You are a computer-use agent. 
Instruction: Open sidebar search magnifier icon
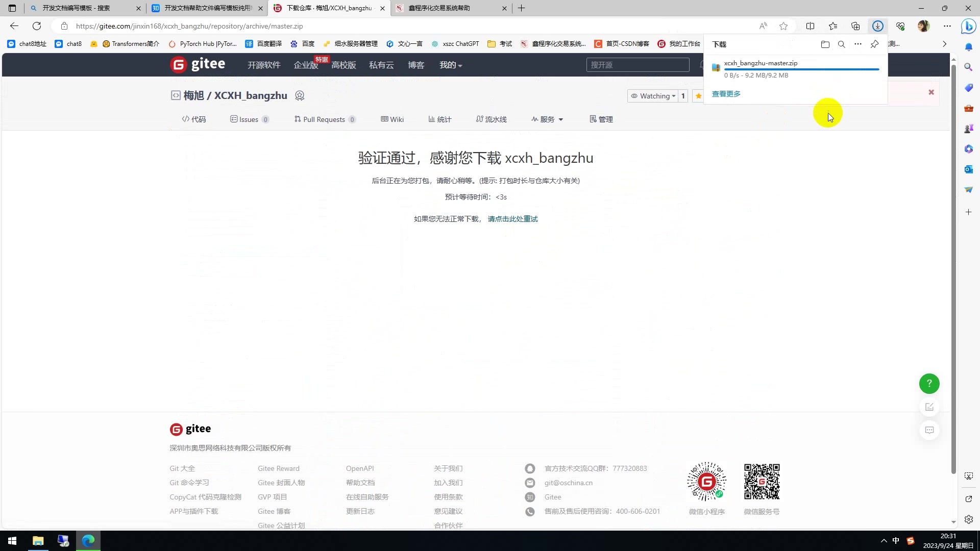[968, 67]
